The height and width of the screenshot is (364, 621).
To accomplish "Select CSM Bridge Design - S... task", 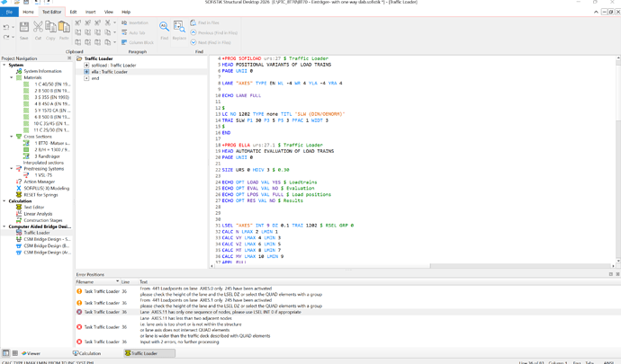I will (47, 239).
